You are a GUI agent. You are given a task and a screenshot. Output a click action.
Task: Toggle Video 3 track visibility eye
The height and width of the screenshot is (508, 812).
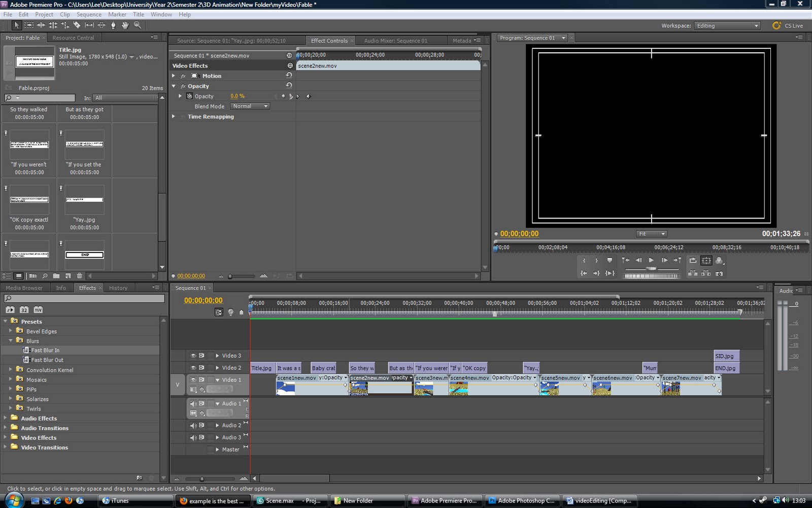[193, 356]
